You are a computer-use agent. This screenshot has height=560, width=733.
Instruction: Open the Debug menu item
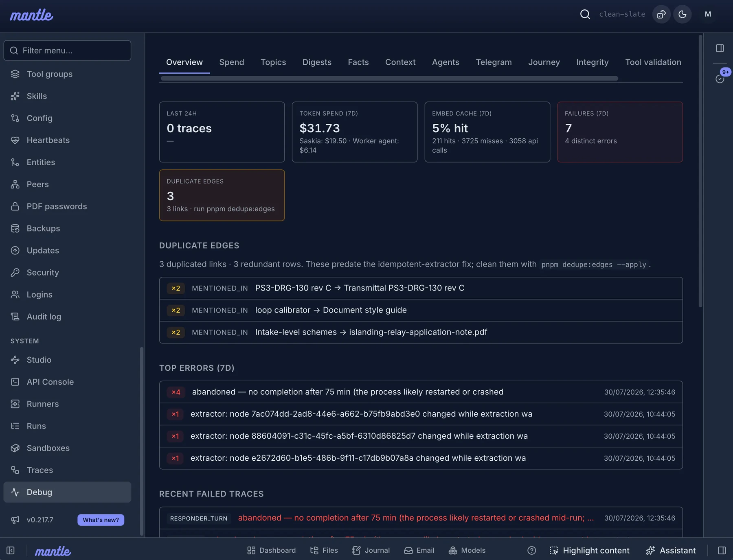pyautogui.click(x=67, y=492)
